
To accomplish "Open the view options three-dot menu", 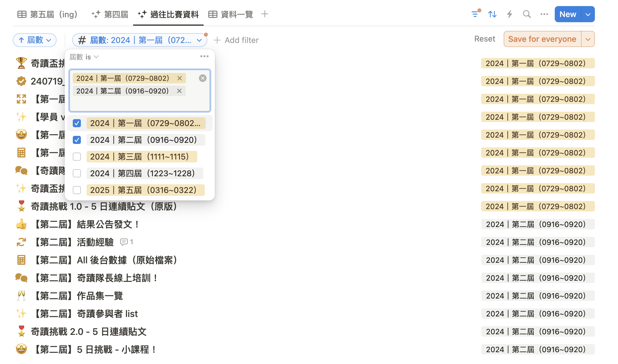I will tap(544, 14).
